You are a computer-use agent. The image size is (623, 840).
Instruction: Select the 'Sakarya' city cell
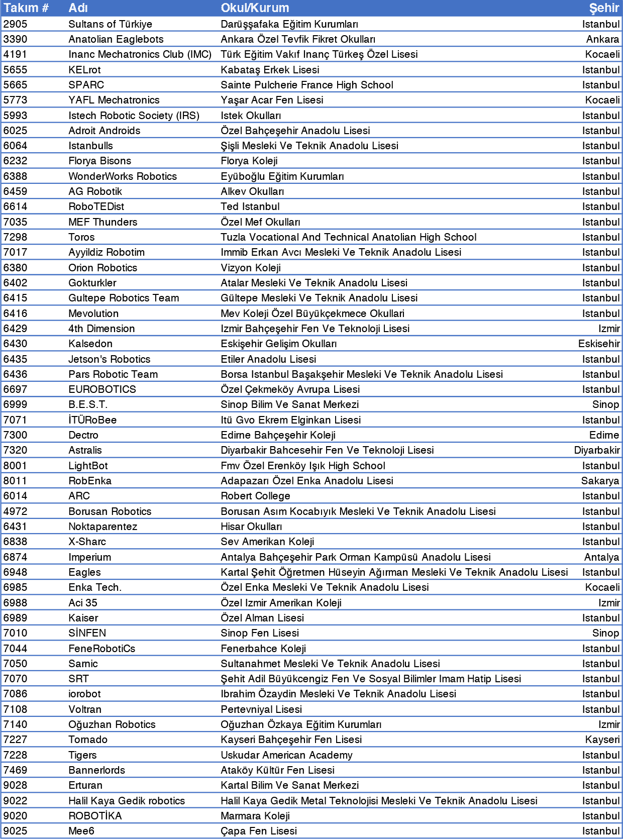tap(600, 481)
